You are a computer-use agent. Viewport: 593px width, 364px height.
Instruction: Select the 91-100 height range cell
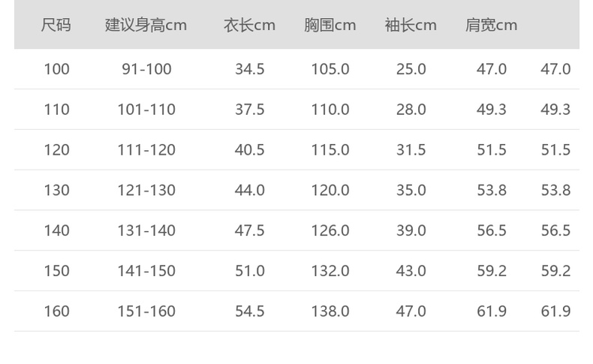pyautogui.click(x=146, y=70)
